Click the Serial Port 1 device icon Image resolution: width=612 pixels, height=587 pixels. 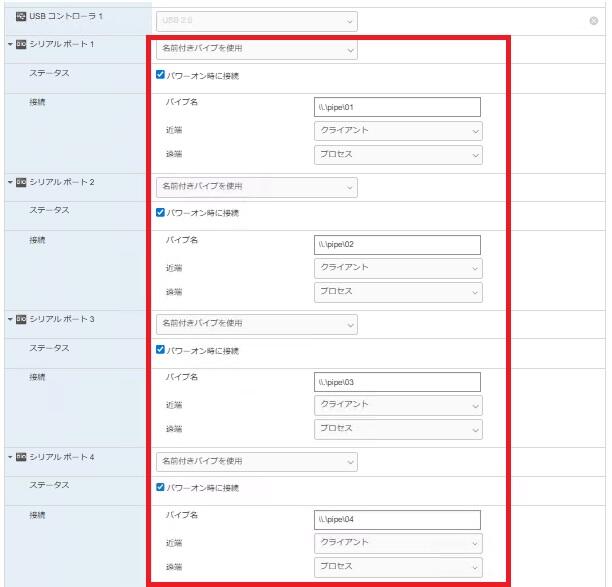click(21, 45)
